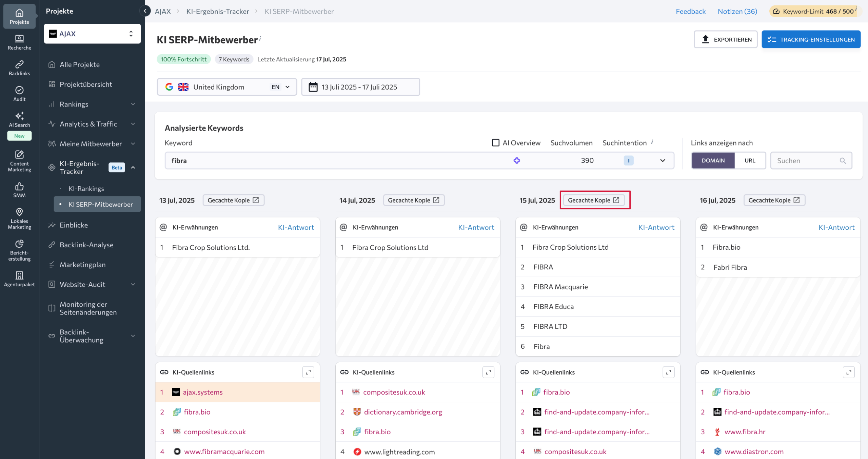Open Gecachte Kopie for 13 Jul, 2025
868x459 pixels.
233,200
